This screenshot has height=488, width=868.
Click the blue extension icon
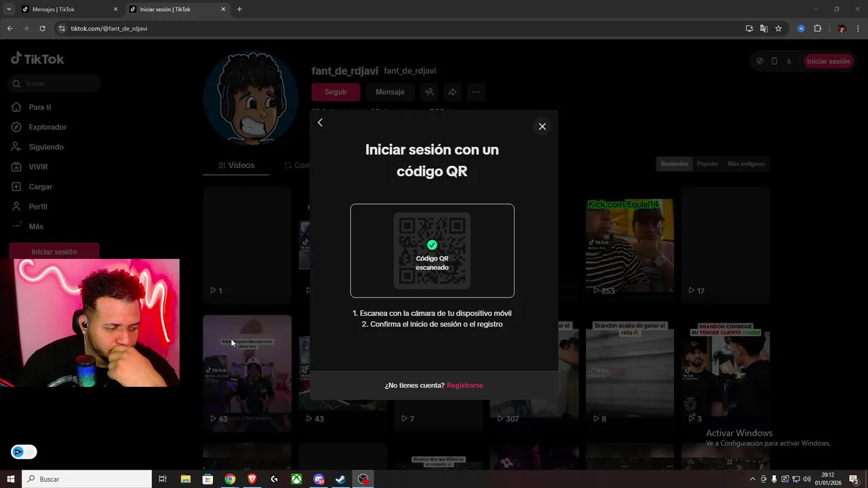[x=801, y=28]
